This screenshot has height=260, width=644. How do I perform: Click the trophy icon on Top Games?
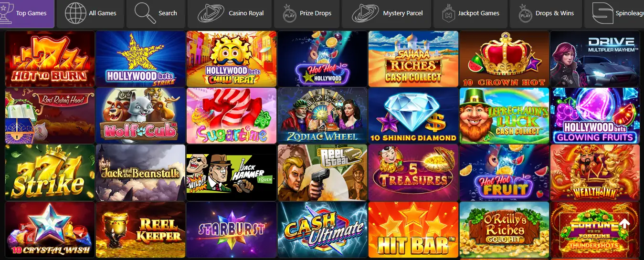tap(7, 13)
